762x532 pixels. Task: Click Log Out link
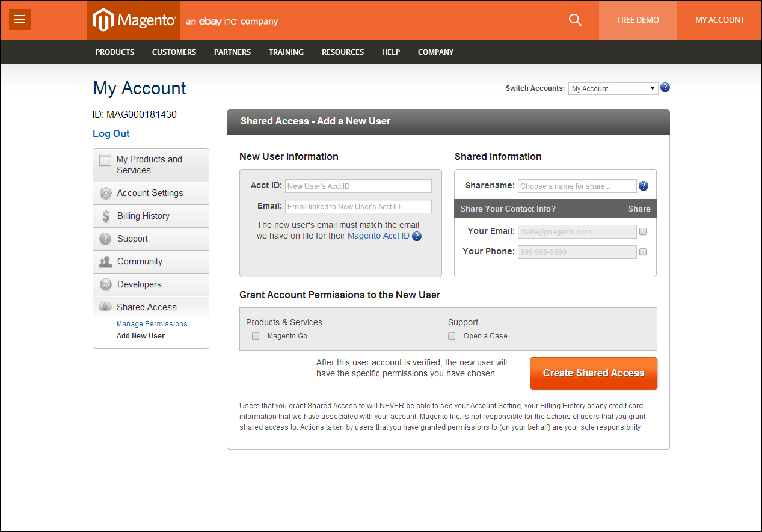111,133
